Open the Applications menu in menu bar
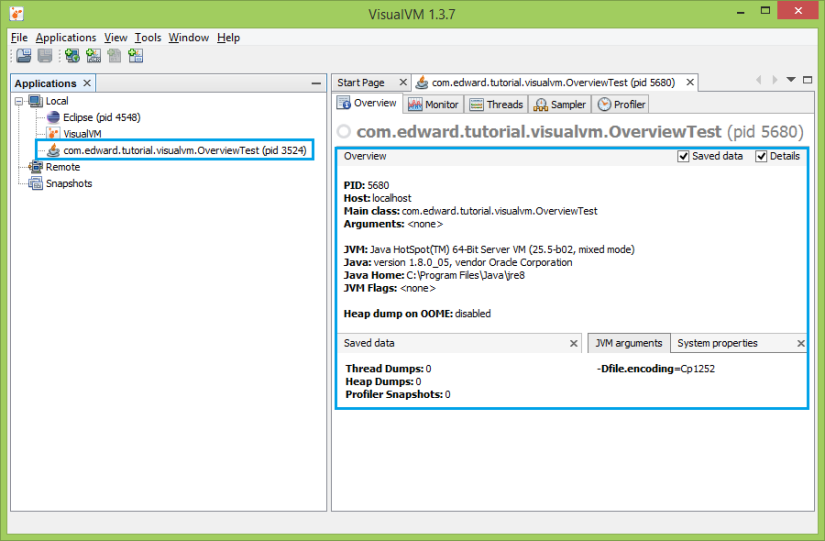825x541 pixels. [66, 37]
